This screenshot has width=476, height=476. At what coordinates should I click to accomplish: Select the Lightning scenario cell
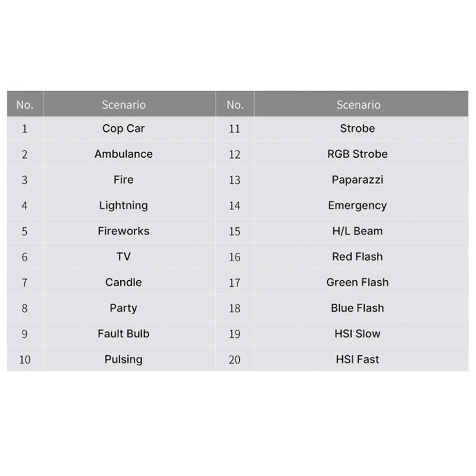pyautogui.click(x=123, y=205)
